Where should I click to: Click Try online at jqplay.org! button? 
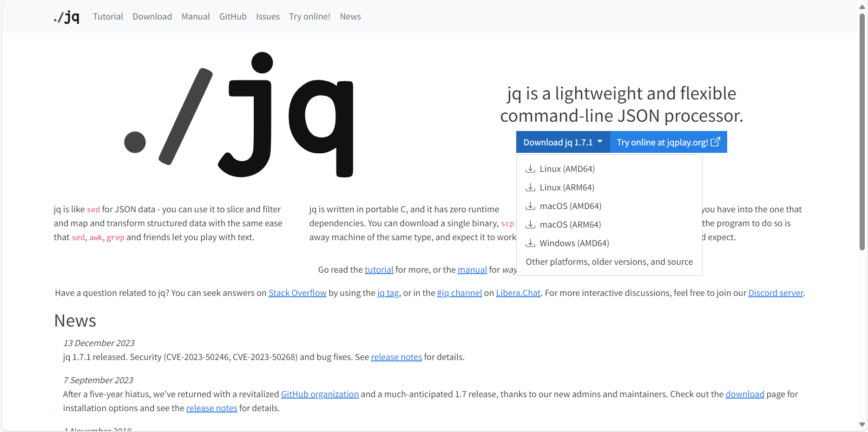(x=668, y=142)
